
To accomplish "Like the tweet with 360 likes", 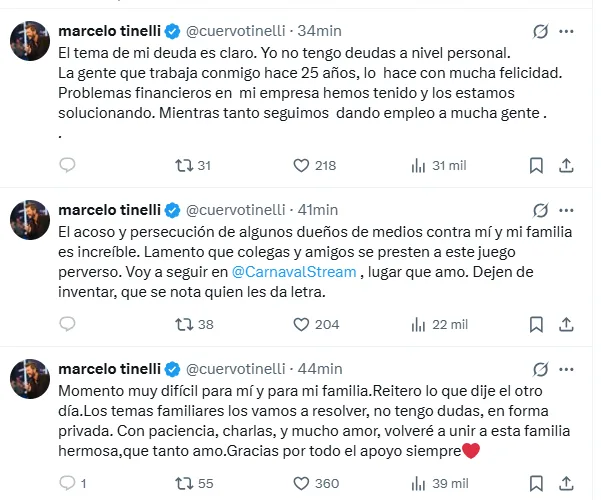I will click(301, 483).
